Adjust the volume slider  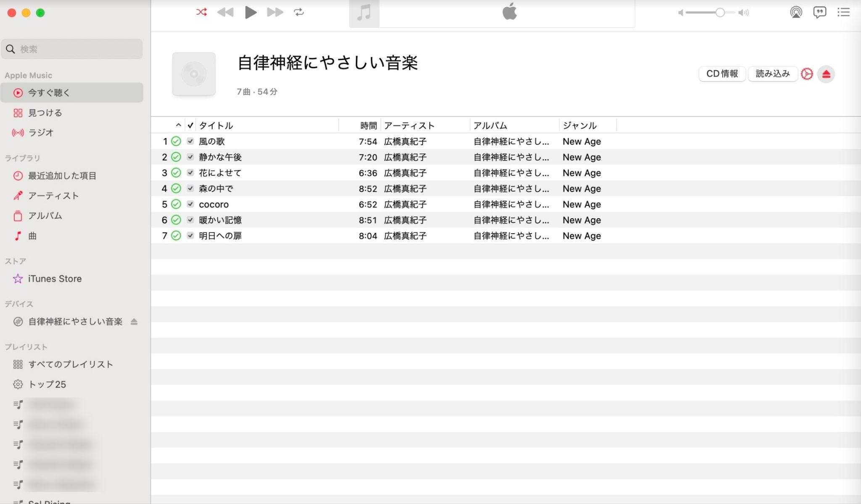point(710,13)
